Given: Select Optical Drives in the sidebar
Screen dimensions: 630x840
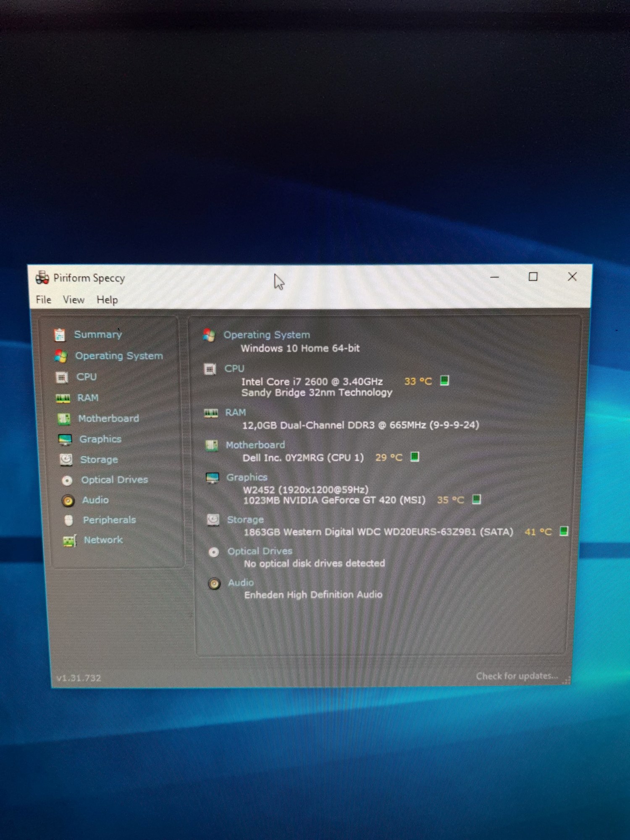Looking at the screenshot, I should tap(115, 480).
